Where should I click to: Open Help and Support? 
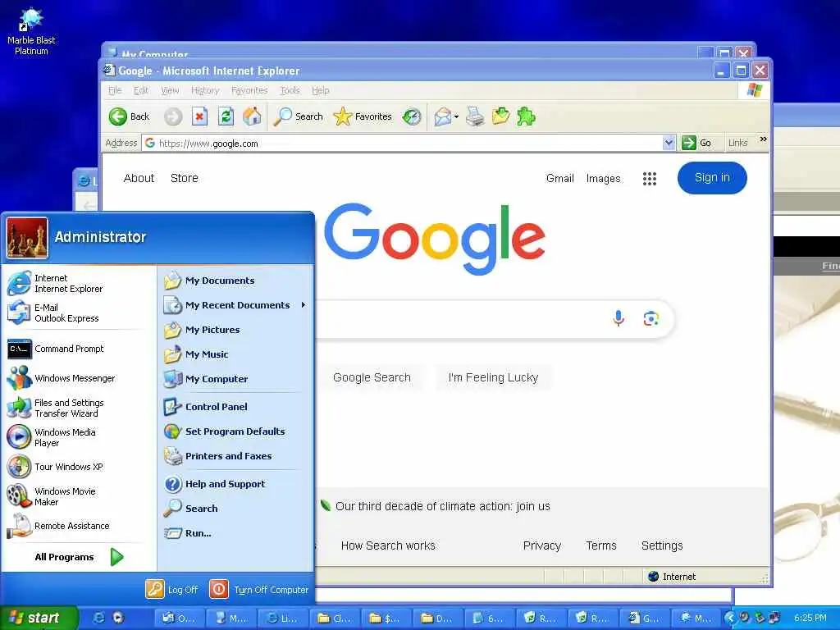(x=235, y=484)
